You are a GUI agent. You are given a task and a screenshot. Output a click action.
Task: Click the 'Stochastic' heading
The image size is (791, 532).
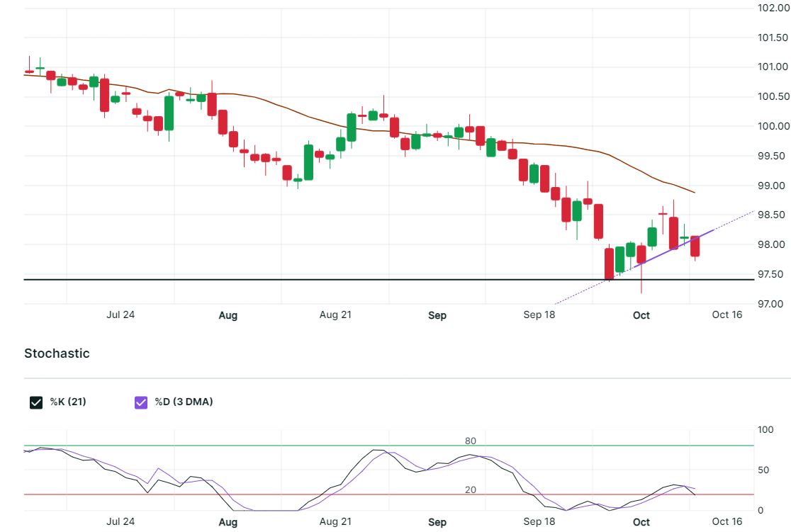[x=57, y=353]
